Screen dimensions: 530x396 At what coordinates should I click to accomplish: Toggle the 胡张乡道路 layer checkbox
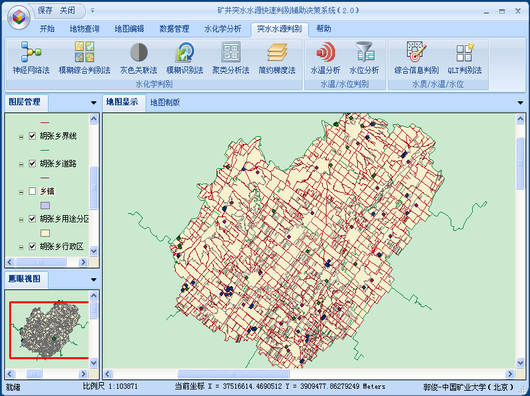click(x=32, y=164)
